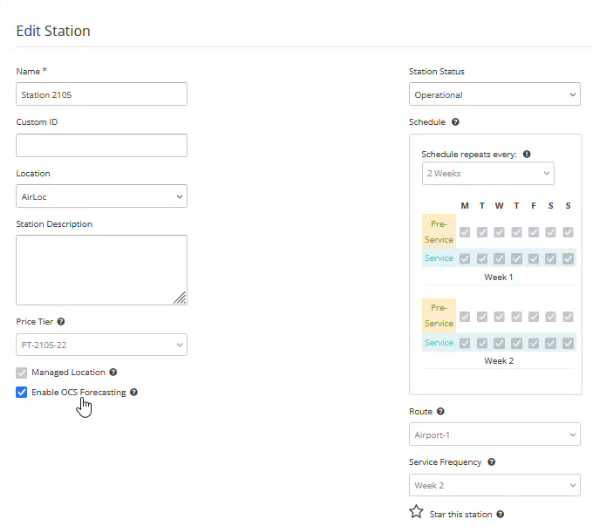This screenshot has width=592, height=532.
Task: Toggle Week 1 Pre-Service Thursday checkbox
Action: point(516,232)
